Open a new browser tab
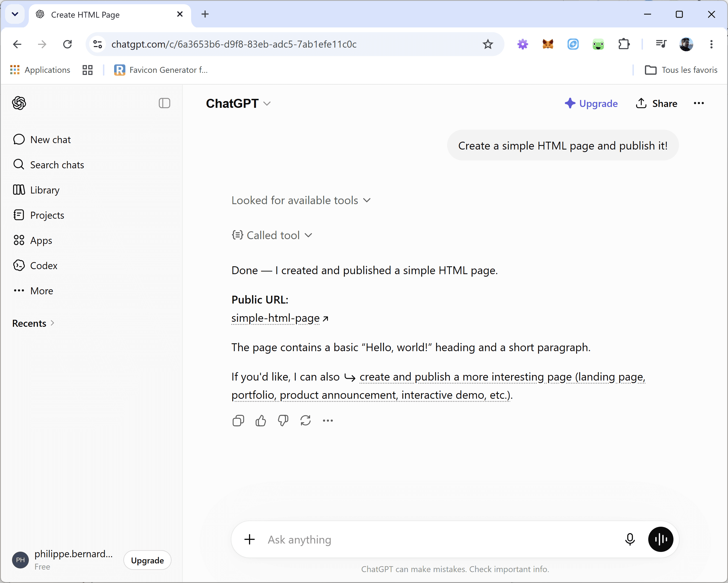The width and height of the screenshot is (728, 583). 205,14
